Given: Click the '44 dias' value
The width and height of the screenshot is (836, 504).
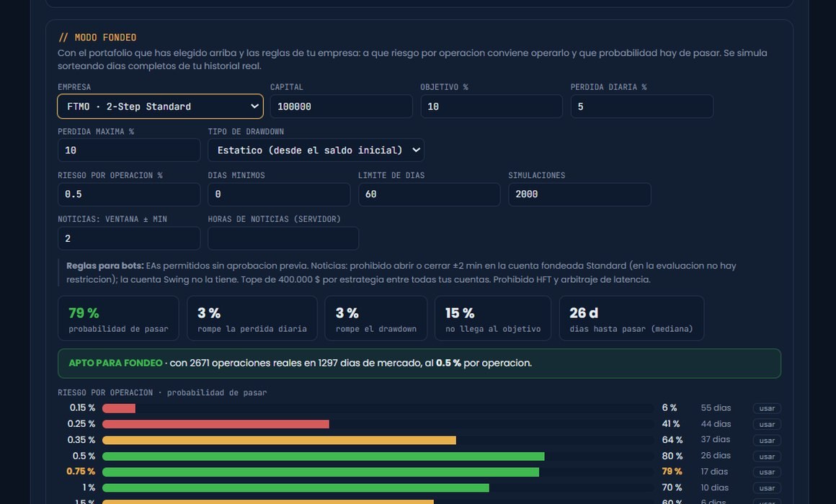Looking at the screenshot, I should click(716, 423).
